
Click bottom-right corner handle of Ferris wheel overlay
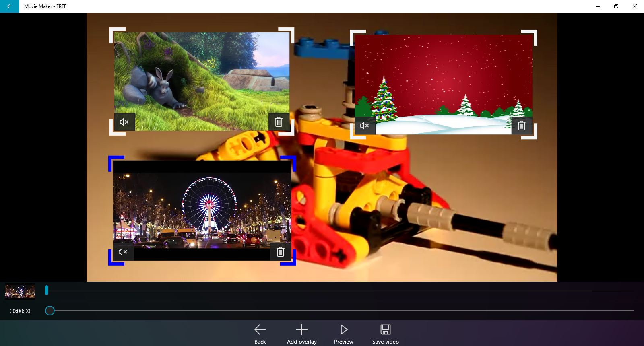pyautogui.click(x=288, y=257)
